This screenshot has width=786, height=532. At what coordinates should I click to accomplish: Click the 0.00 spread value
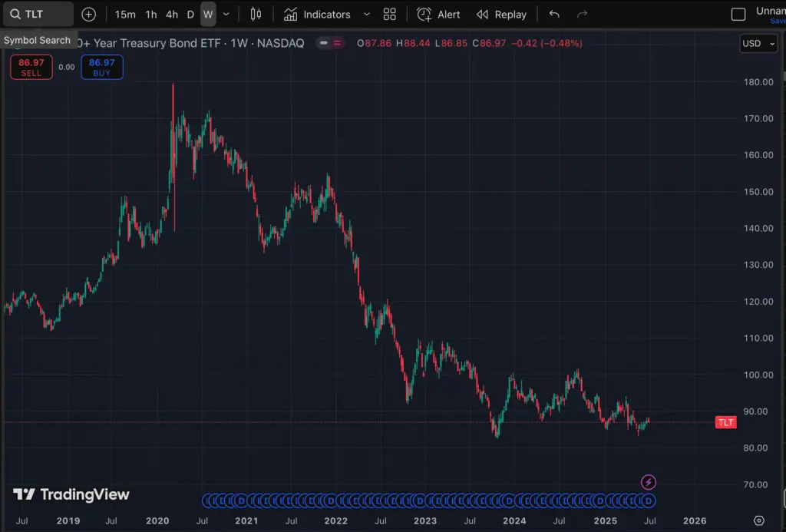coord(67,68)
